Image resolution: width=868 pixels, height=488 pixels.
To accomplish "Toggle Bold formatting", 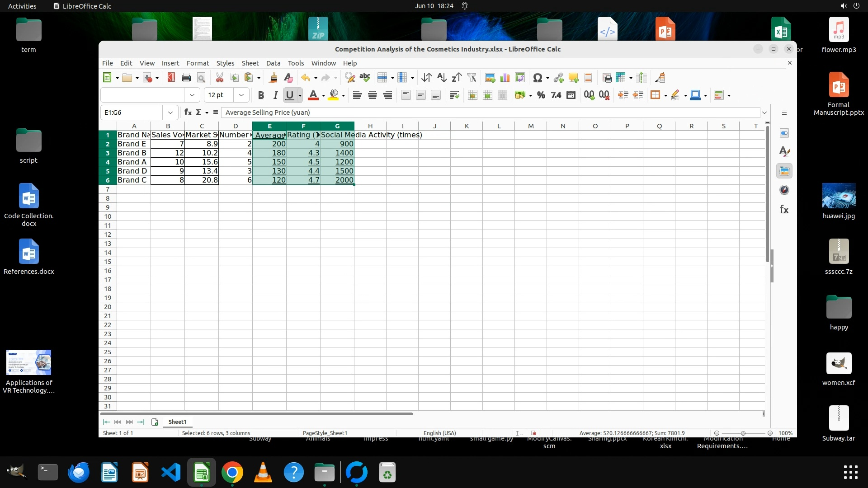I will pyautogui.click(x=260, y=95).
